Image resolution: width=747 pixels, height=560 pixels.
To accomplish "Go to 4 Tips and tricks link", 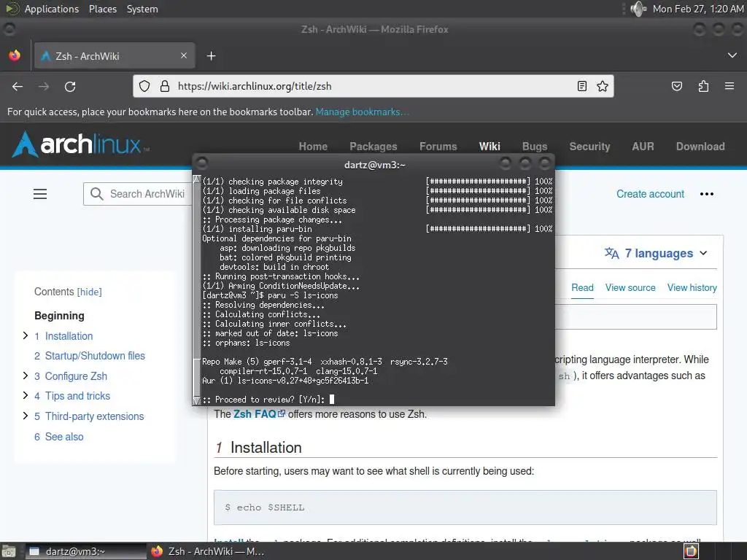I will coord(72,396).
